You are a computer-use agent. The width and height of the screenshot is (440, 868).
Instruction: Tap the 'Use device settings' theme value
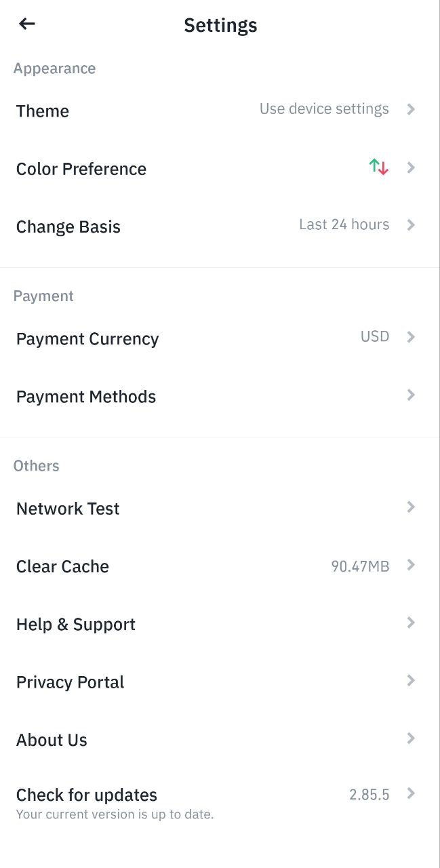(x=324, y=109)
